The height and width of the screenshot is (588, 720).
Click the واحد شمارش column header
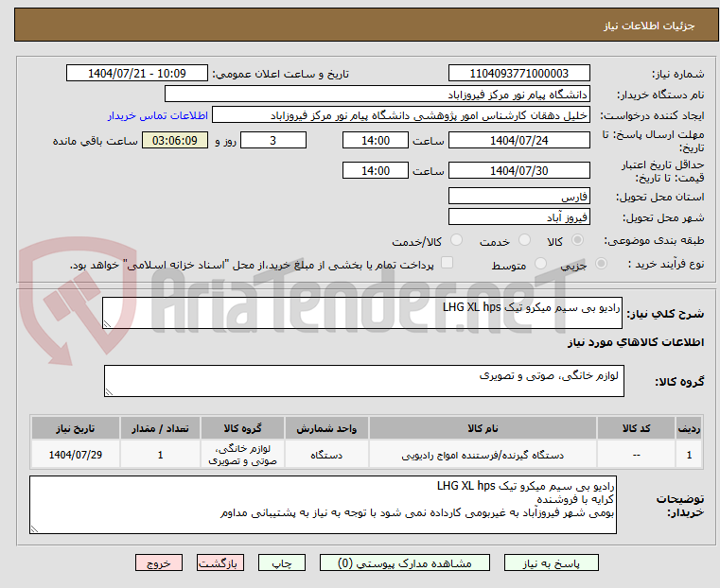pos(326,428)
